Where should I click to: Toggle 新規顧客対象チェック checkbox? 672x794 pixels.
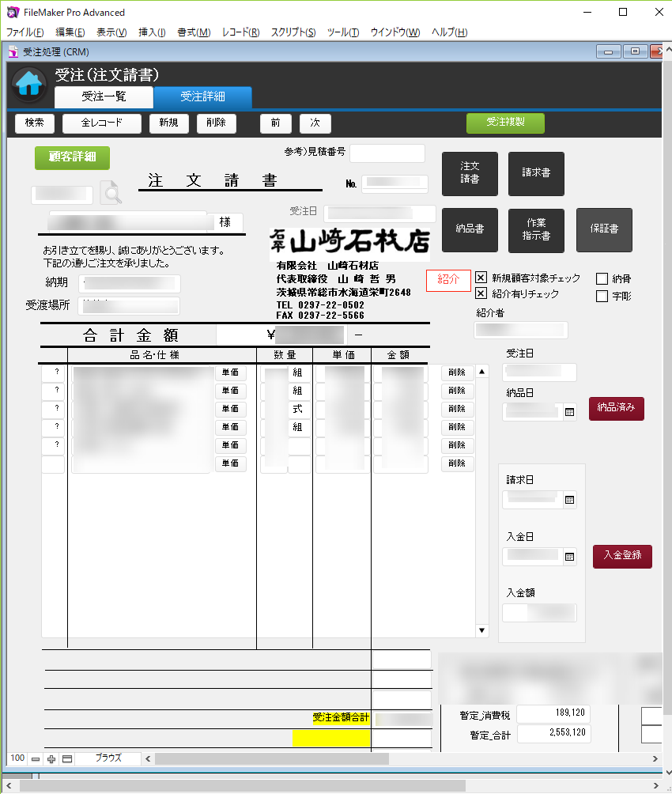[481, 278]
